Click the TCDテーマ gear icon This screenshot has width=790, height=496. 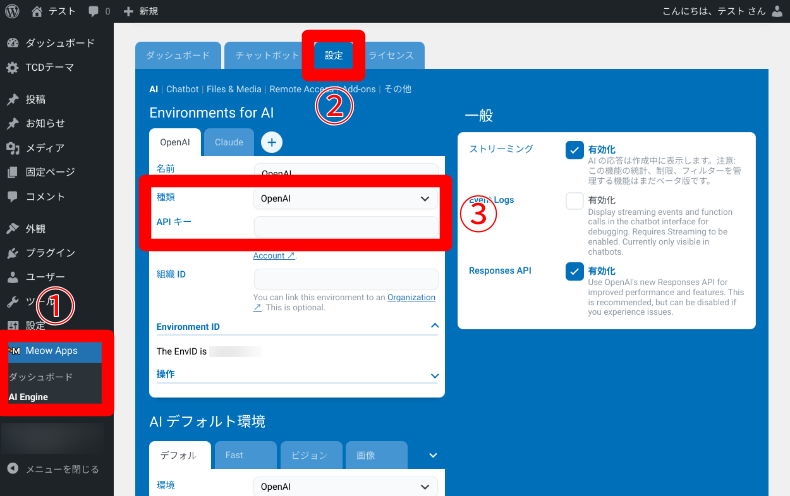coord(13,68)
